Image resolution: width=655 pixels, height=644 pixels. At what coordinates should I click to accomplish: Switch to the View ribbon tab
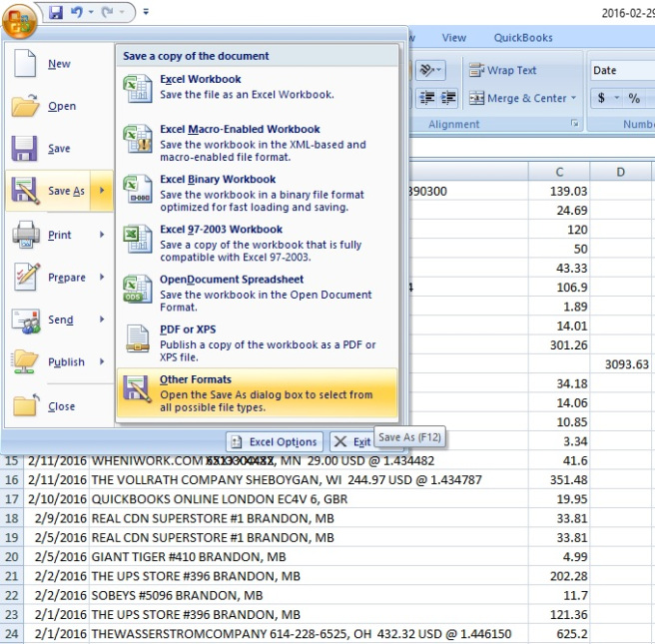coord(454,38)
